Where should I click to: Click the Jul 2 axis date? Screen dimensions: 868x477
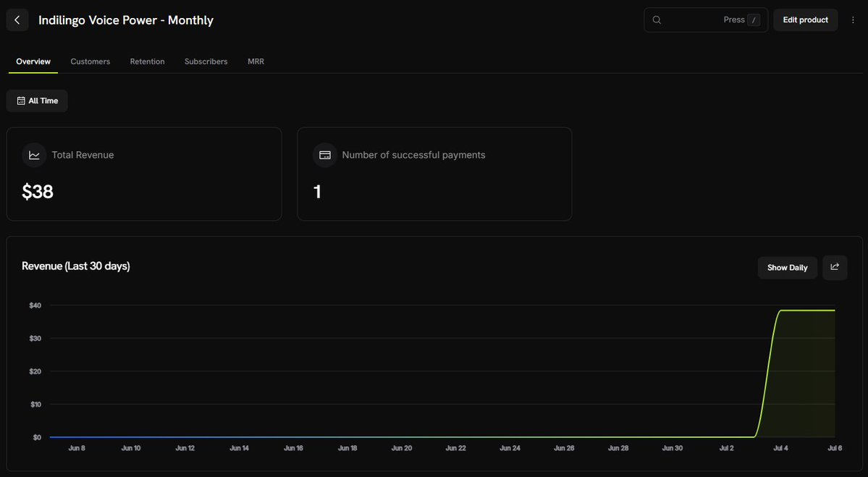[727, 448]
